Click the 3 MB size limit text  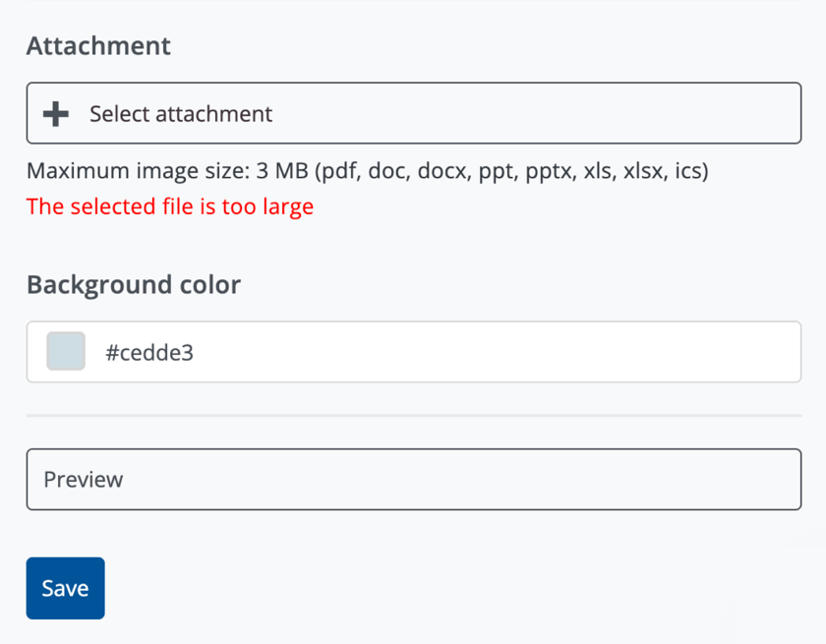pyautogui.click(x=282, y=171)
